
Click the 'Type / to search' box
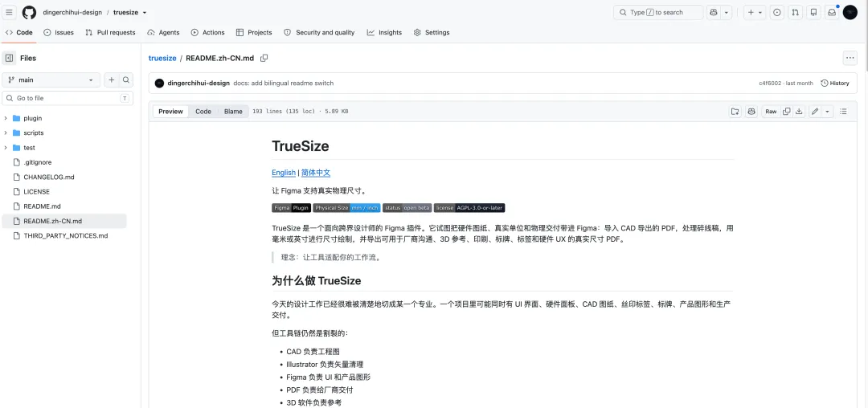(x=658, y=12)
